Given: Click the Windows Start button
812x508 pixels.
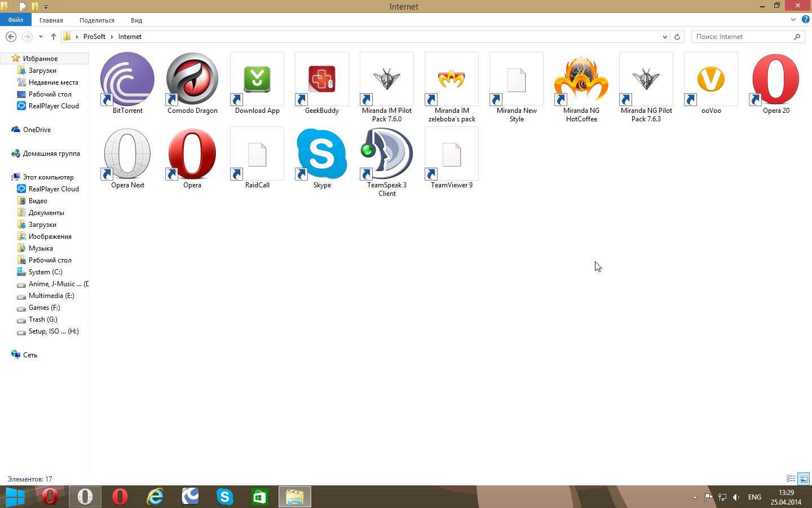Looking at the screenshot, I should pyautogui.click(x=15, y=497).
